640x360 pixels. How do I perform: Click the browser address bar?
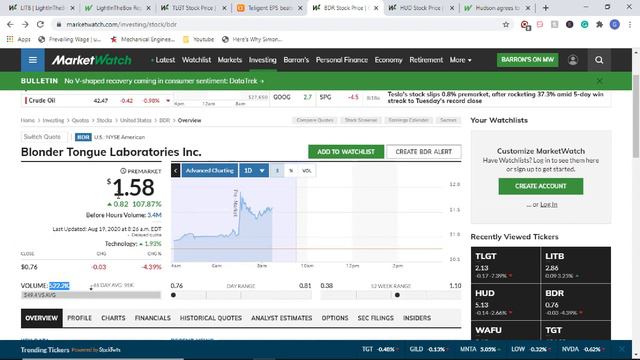(x=278, y=24)
